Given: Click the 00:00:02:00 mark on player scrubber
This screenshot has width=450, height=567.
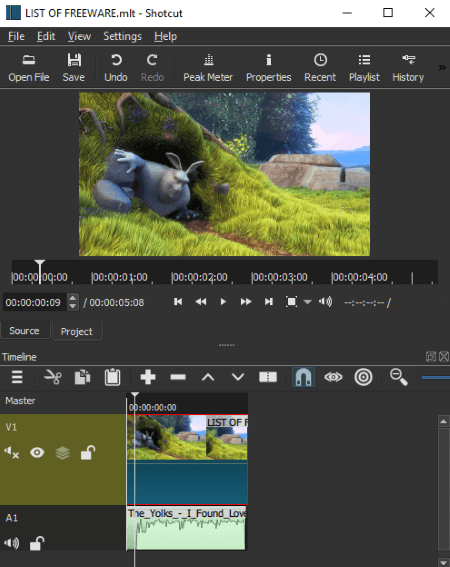Looking at the screenshot, I should (200, 277).
